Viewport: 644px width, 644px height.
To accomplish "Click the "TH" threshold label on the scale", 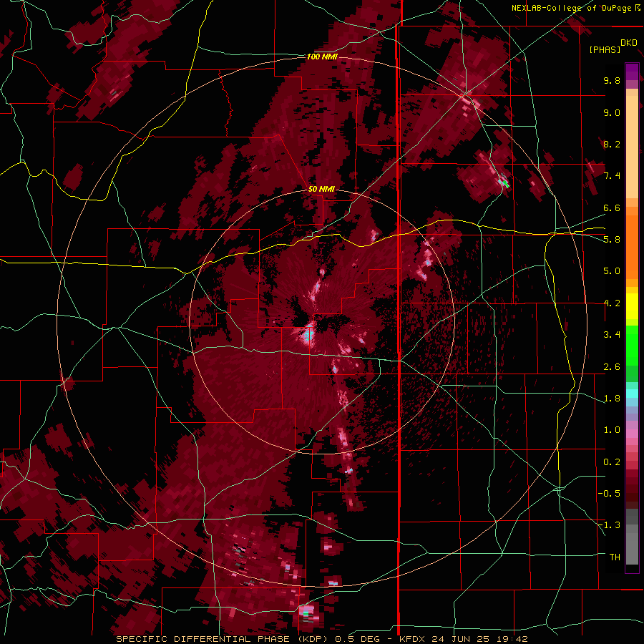I will 615,557.
